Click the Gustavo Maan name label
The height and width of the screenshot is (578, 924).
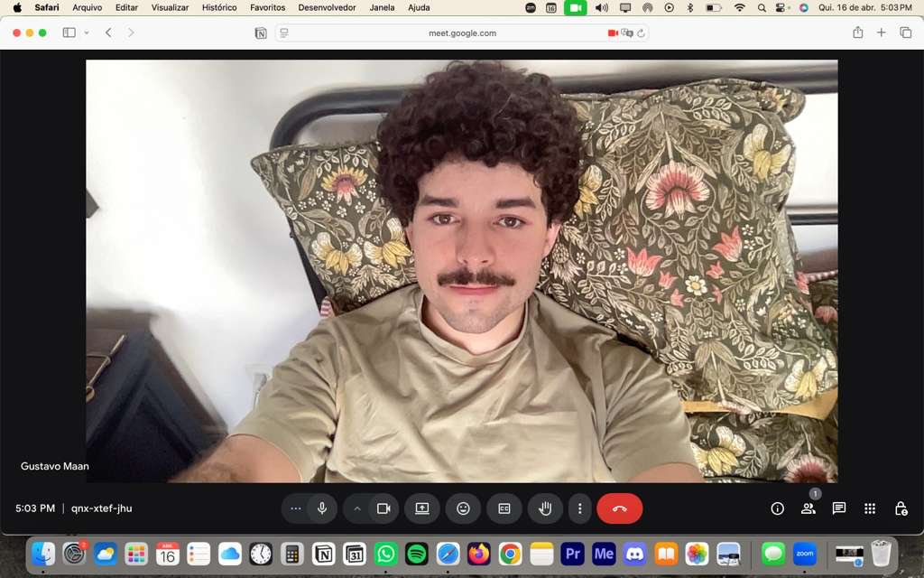(x=55, y=466)
